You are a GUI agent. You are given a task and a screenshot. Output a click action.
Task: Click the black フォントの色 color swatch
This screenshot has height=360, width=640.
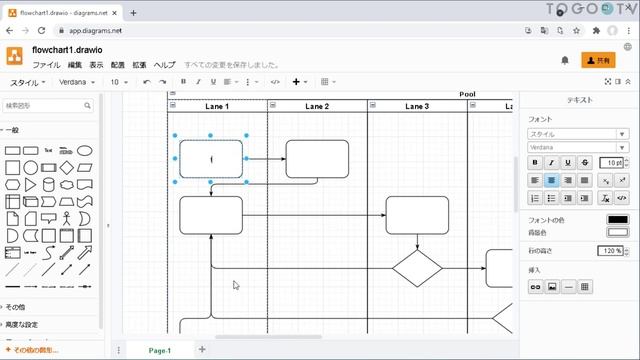[618, 220]
